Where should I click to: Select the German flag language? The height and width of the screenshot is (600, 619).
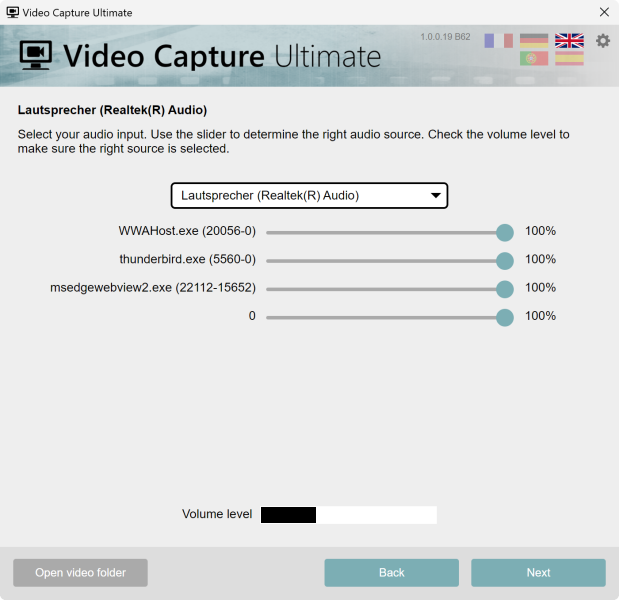[x=534, y=41]
